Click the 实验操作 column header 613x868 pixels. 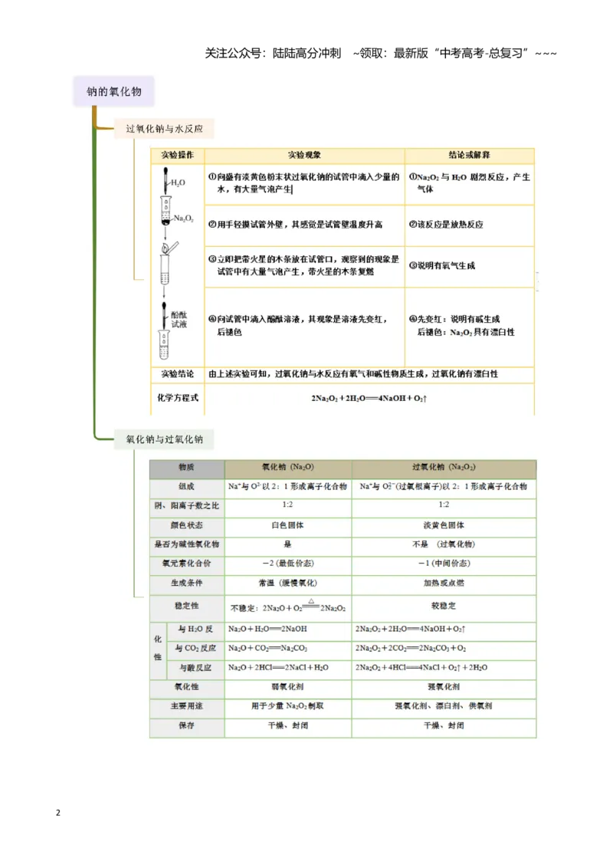click(178, 155)
